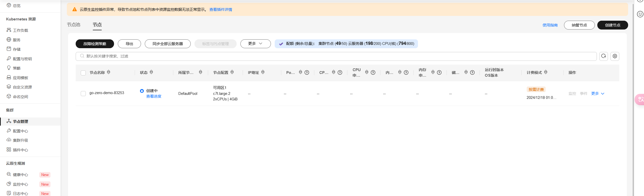Click the 配置与密钥 key icon

(x=9, y=59)
